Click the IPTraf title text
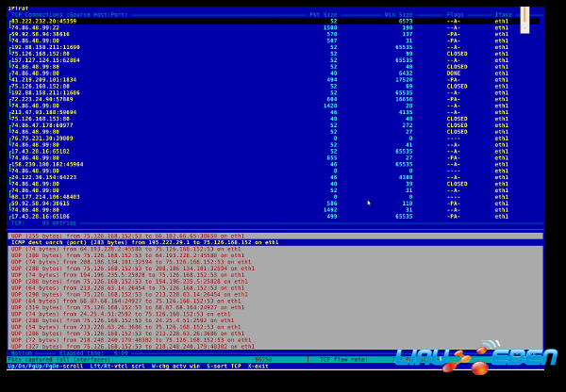 point(18,8)
